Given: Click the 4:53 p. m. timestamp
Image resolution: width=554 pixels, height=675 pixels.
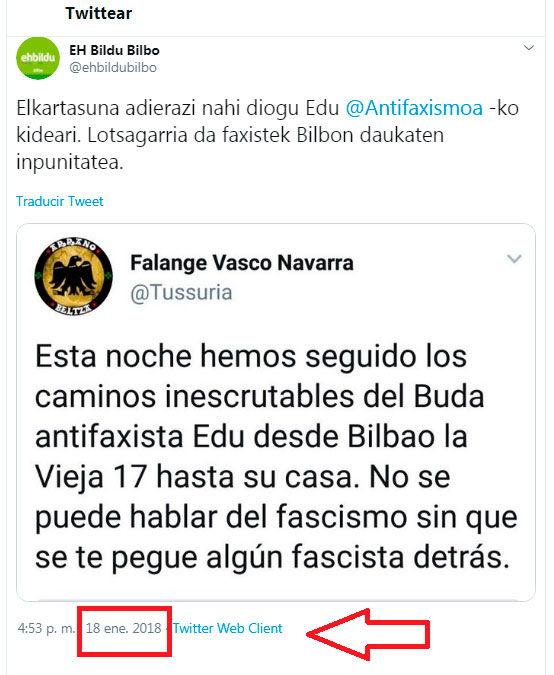Looking at the screenshot, I should [x=46, y=628].
